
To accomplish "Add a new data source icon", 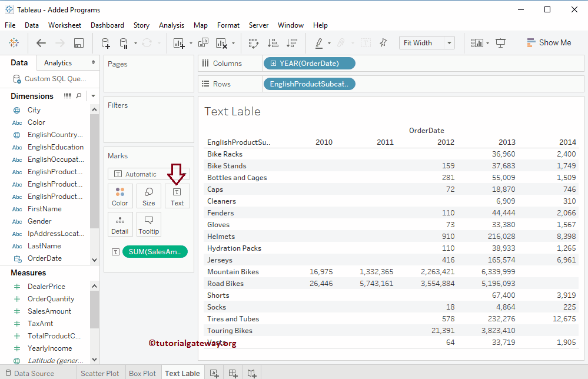I will point(106,43).
